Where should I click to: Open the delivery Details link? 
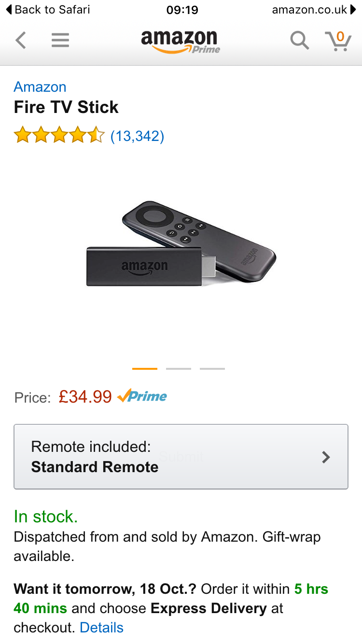(x=101, y=627)
